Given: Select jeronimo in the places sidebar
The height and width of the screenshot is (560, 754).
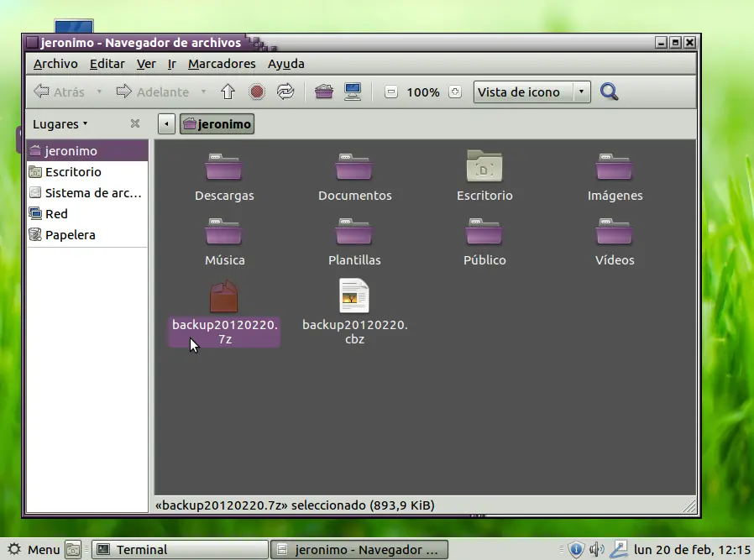Looking at the screenshot, I should click(87, 151).
